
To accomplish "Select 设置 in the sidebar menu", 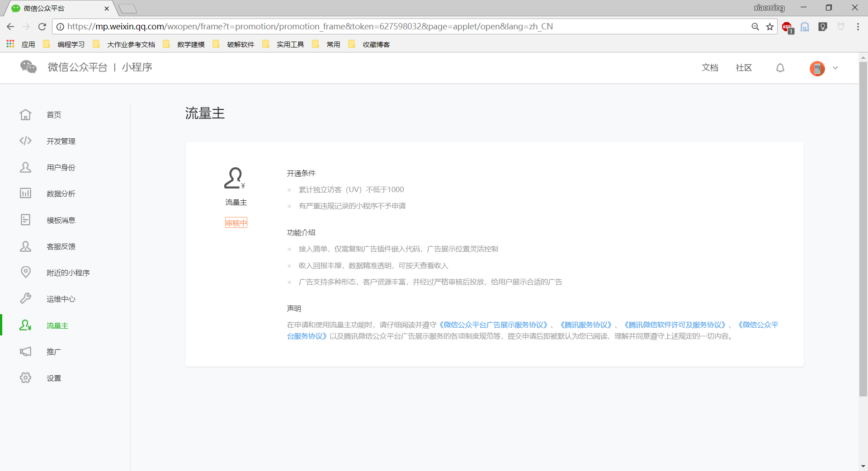I will click(54, 378).
